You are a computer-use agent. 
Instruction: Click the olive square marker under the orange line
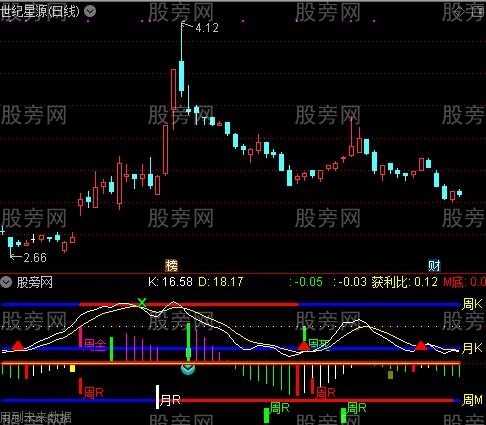pos(391,375)
